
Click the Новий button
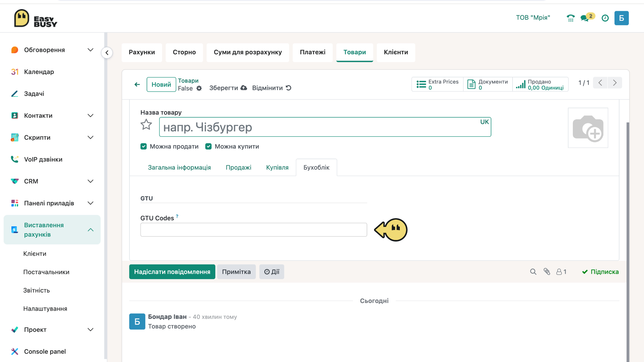[x=161, y=84]
